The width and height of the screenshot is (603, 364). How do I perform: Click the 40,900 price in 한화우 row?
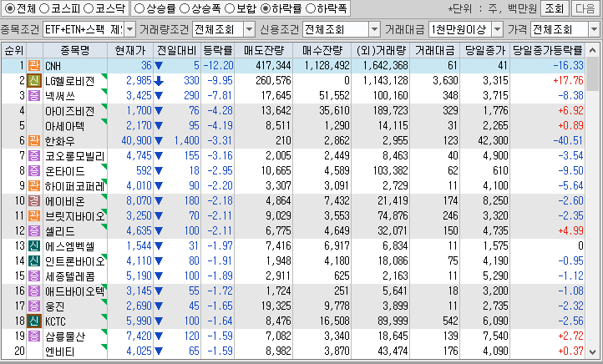click(x=136, y=141)
